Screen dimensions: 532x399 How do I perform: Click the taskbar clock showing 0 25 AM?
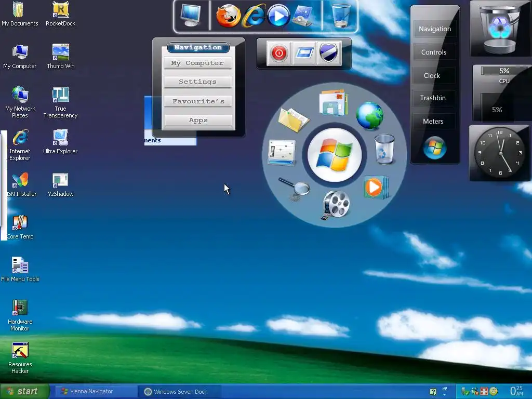coord(516,391)
